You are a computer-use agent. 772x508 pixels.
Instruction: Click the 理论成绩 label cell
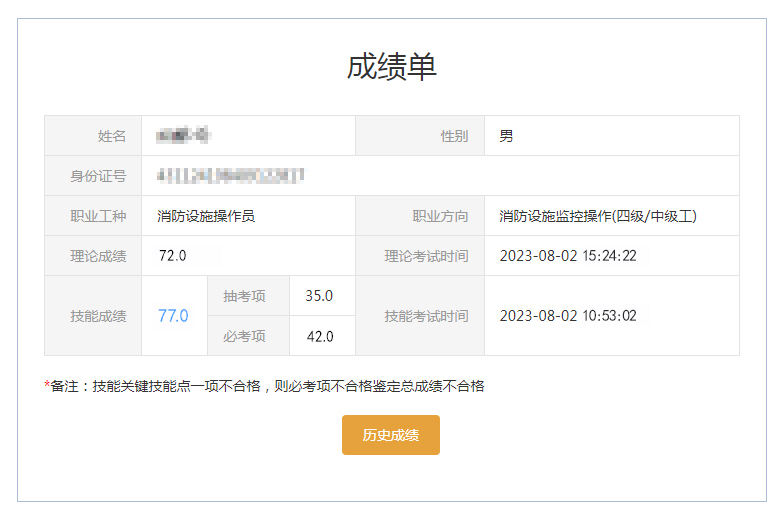[x=98, y=256]
